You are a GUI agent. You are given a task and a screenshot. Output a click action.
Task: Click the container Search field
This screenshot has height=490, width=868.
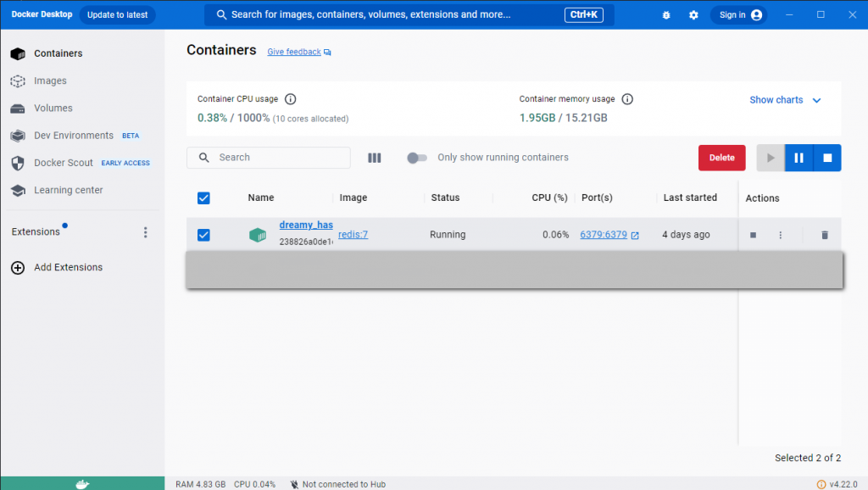pos(269,158)
